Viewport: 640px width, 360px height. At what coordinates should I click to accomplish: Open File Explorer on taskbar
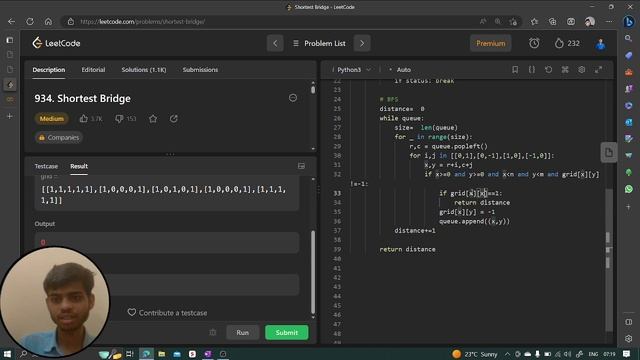point(162,354)
